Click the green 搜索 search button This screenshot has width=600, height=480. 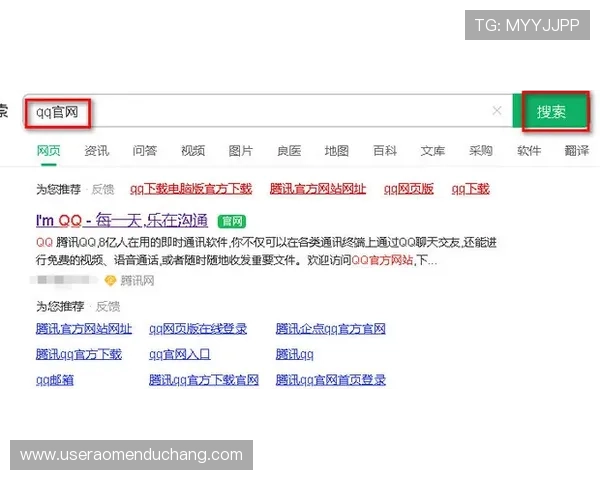coord(552,112)
